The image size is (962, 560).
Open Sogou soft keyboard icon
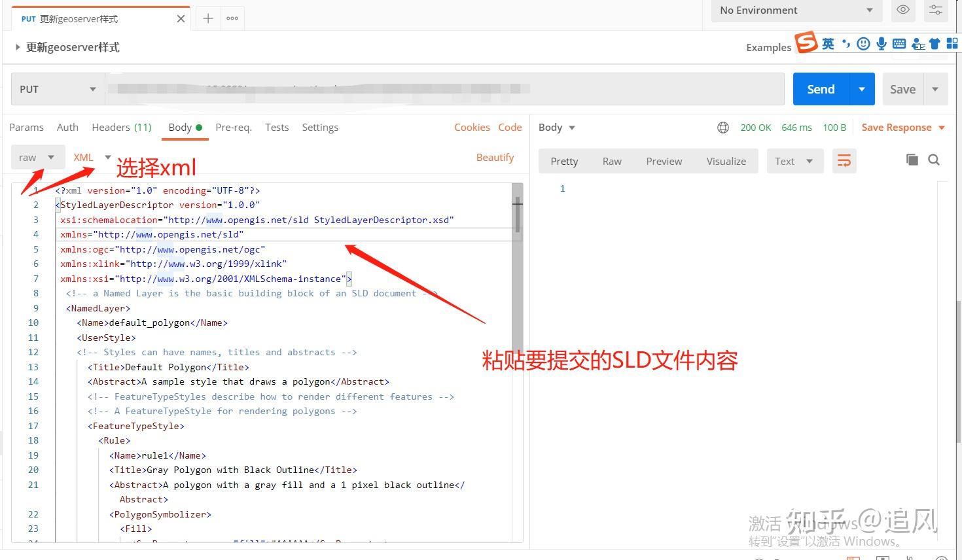[899, 43]
